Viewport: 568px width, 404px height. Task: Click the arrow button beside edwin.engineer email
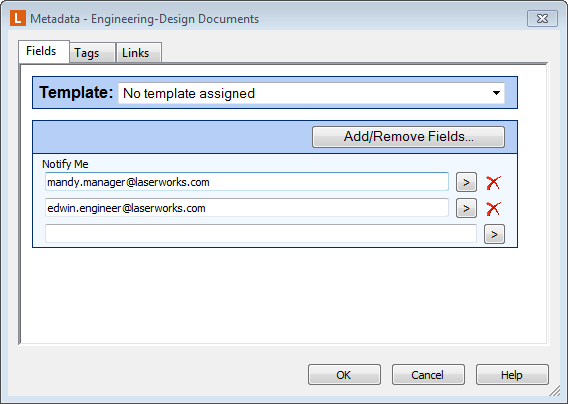tap(466, 208)
